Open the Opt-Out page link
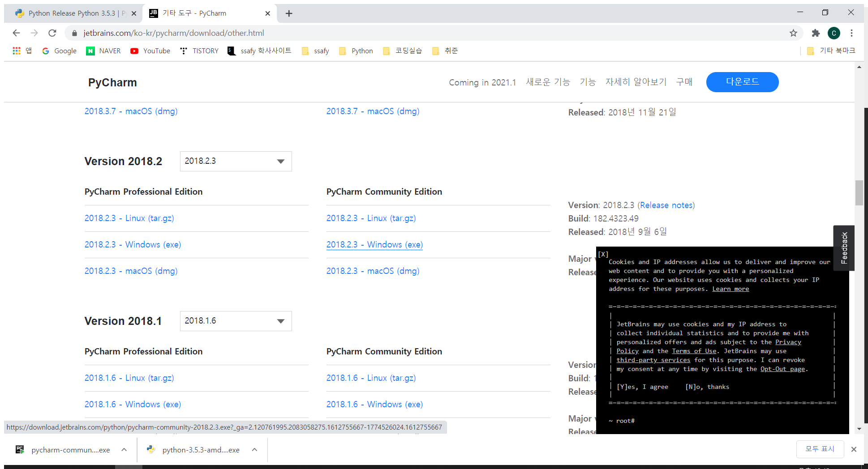The height and width of the screenshot is (469, 868). 782,369
